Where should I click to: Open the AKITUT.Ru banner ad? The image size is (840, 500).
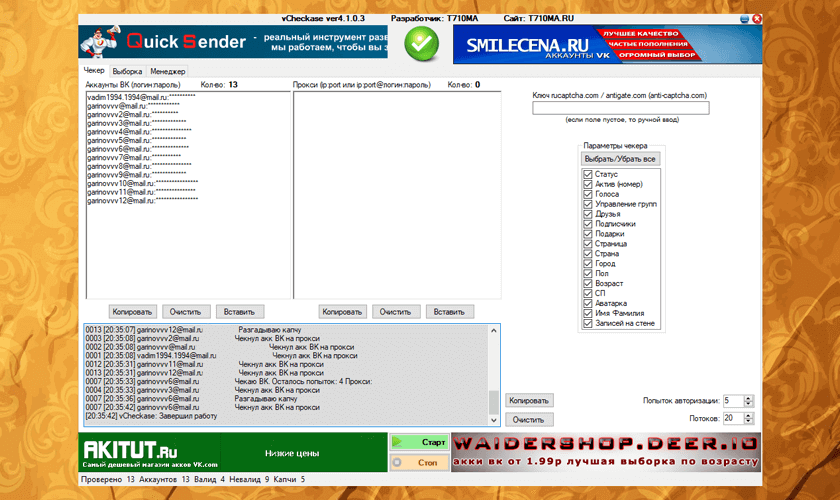(x=233, y=452)
